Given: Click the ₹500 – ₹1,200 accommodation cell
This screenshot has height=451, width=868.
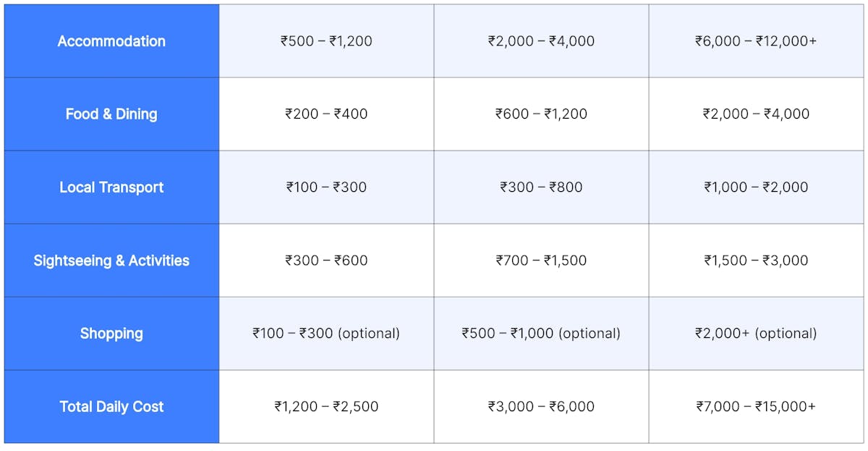Looking at the screenshot, I should tap(326, 41).
